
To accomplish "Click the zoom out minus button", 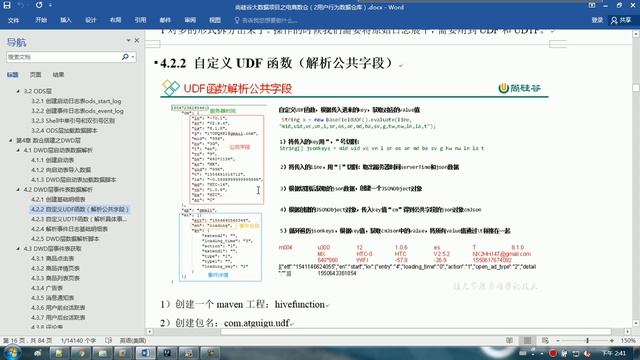I will (x=558, y=340).
